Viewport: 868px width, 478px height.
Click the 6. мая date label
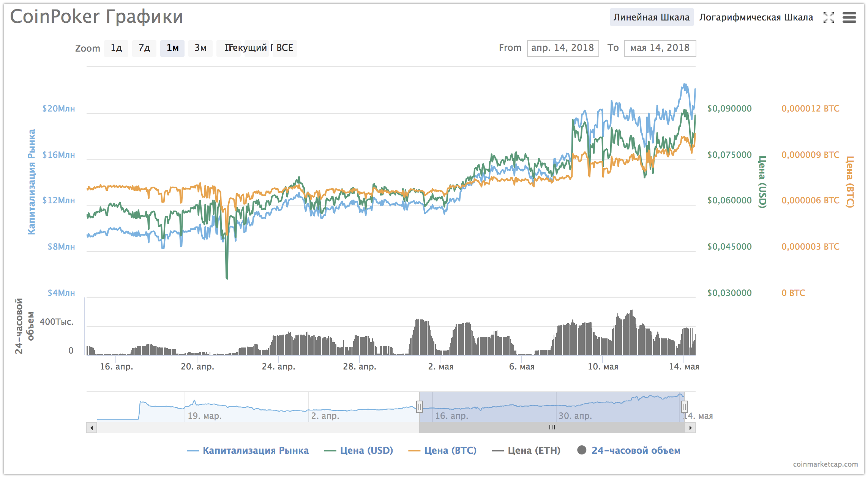(x=522, y=367)
